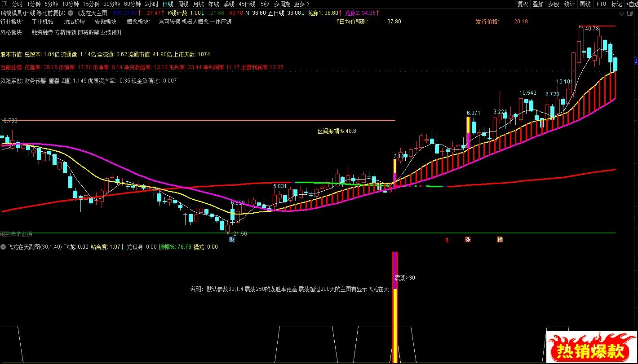Open the 多股 multi-stock view
638x364 pixels.
click(554, 4)
